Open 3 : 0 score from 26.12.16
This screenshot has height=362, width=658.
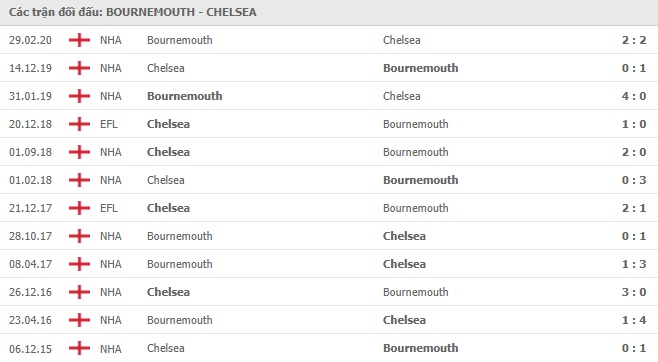coord(634,292)
